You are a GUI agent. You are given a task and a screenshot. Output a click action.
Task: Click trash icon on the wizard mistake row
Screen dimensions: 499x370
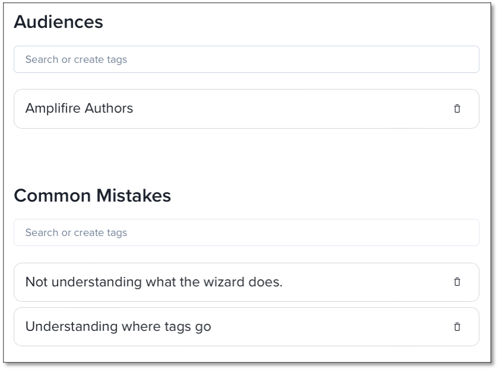[457, 282]
